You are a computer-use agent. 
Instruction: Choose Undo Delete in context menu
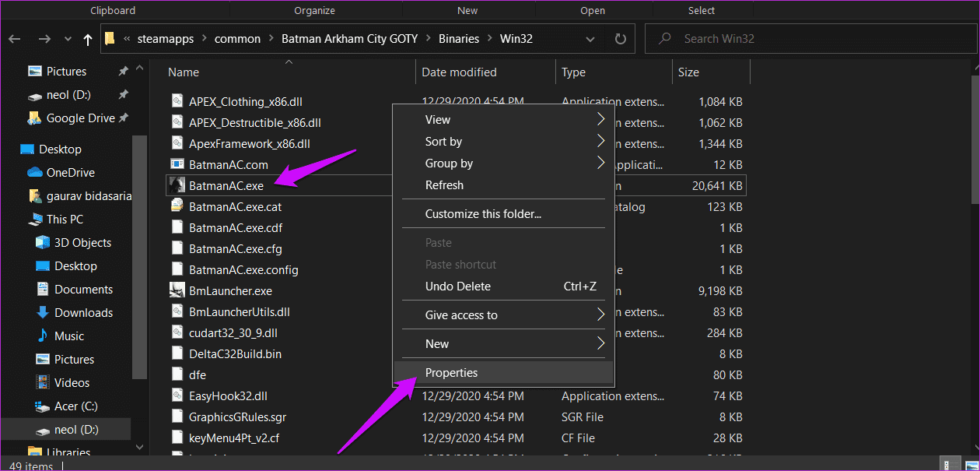[x=504, y=286]
